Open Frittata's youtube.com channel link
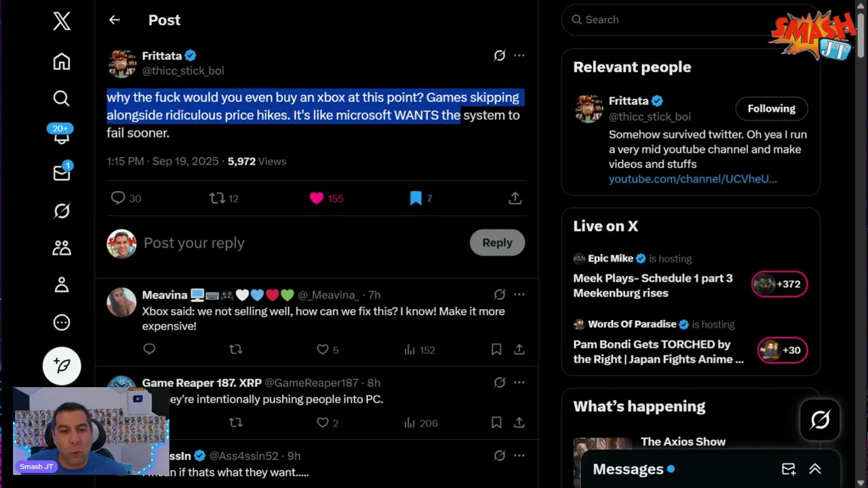The width and height of the screenshot is (868, 488). (x=692, y=179)
